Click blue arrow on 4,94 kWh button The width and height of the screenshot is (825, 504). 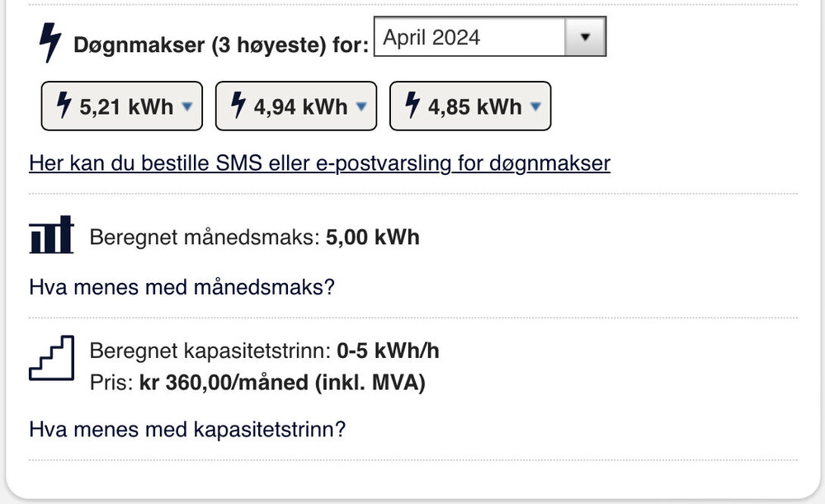[x=361, y=106]
